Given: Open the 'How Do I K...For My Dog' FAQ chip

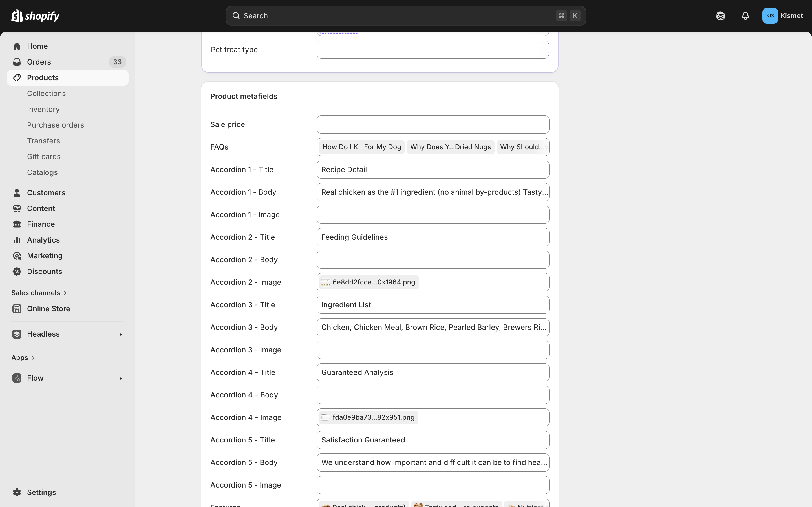Looking at the screenshot, I should pyautogui.click(x=362, y=146).
